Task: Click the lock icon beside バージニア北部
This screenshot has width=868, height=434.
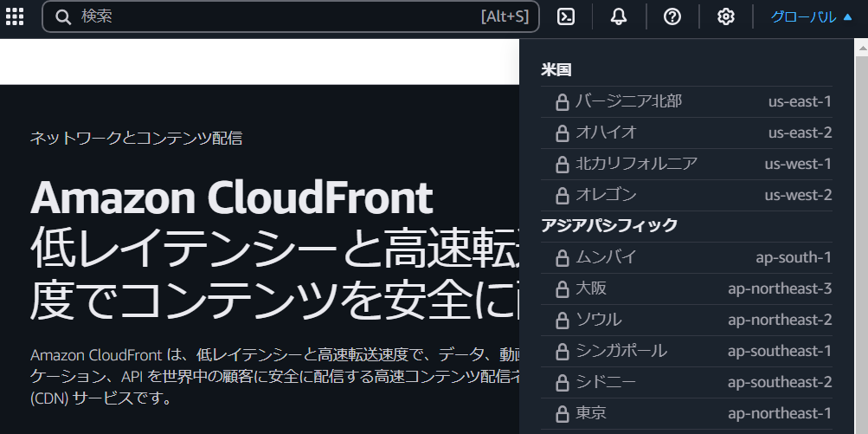Action: click(562, 102)
